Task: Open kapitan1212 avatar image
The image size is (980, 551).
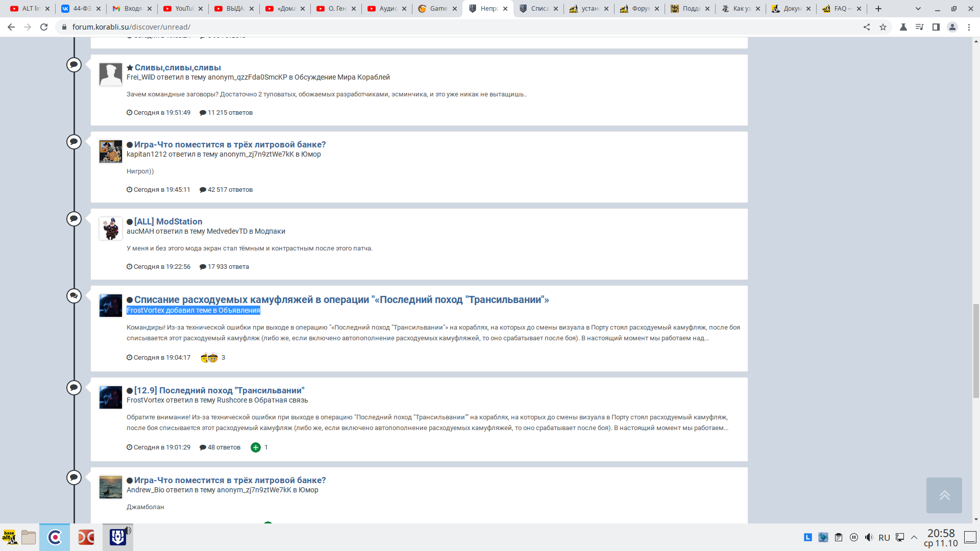Action: tap(110, 152)
